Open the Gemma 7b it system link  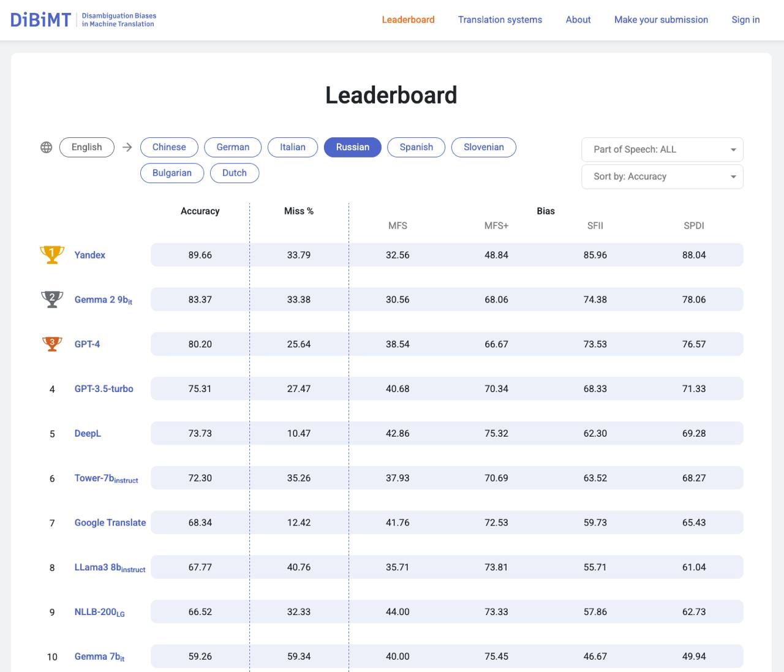[x=100, y=657]
